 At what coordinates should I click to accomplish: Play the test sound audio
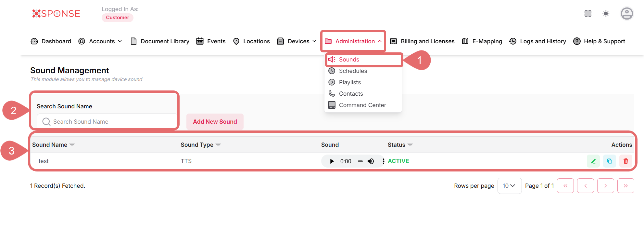tap(332, 161)
